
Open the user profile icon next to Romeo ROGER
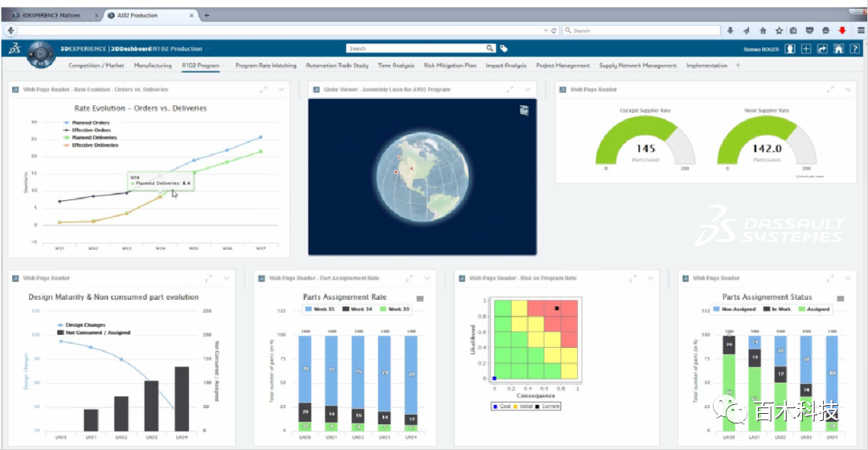[x=790, y=49]
